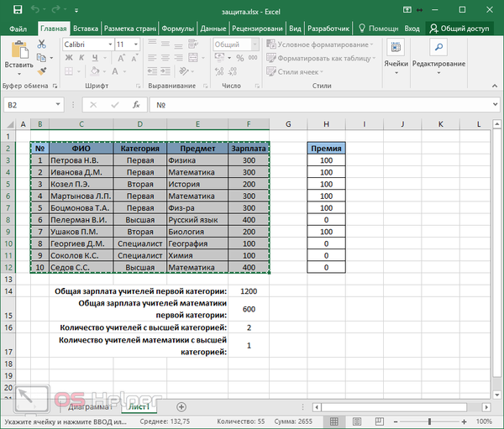This screenshot has width=504, height=429.
Task: Open the Редактирование editing group
Action: pyautogui.click(x=438, y=57)
